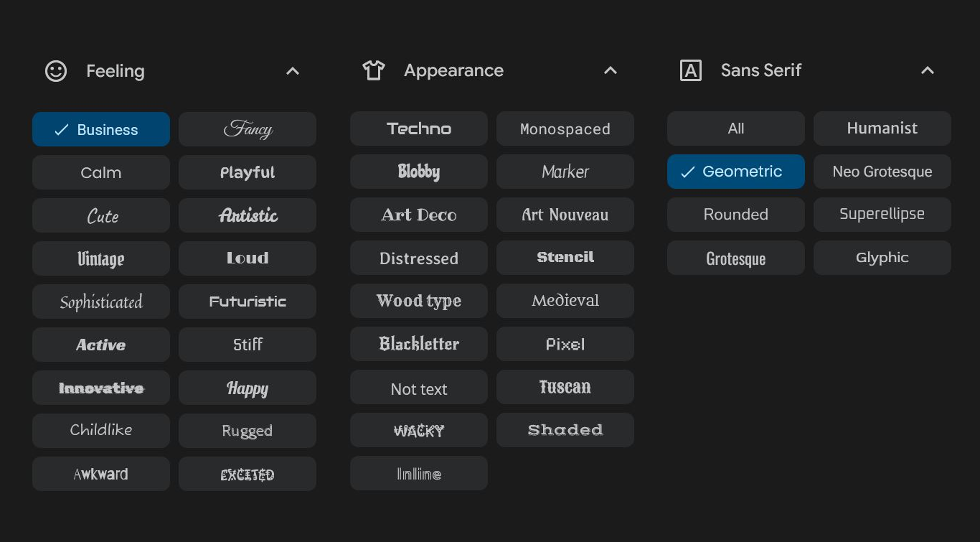
Task: Toggle the Blackletter appearance filter
Action: [x=418, y=344]
